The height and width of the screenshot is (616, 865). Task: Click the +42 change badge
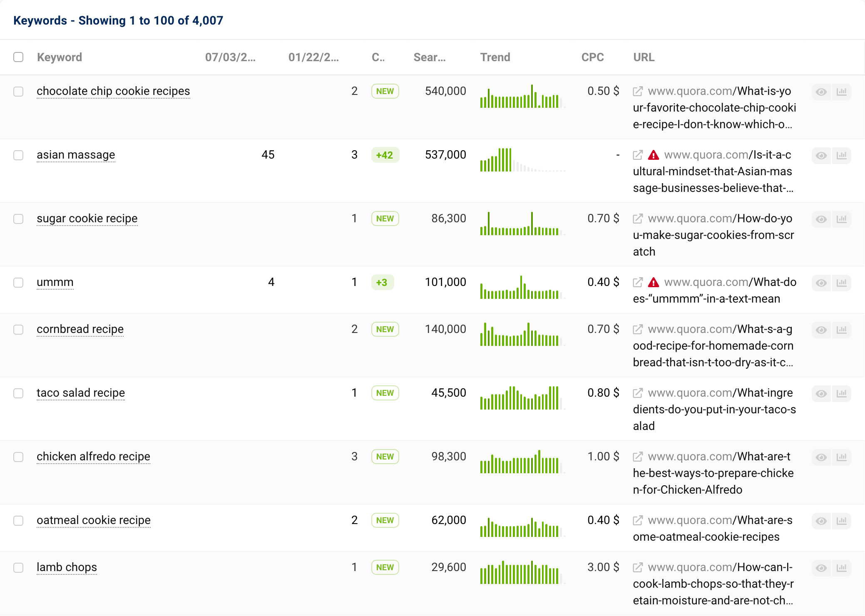click(x=385, y=155)
